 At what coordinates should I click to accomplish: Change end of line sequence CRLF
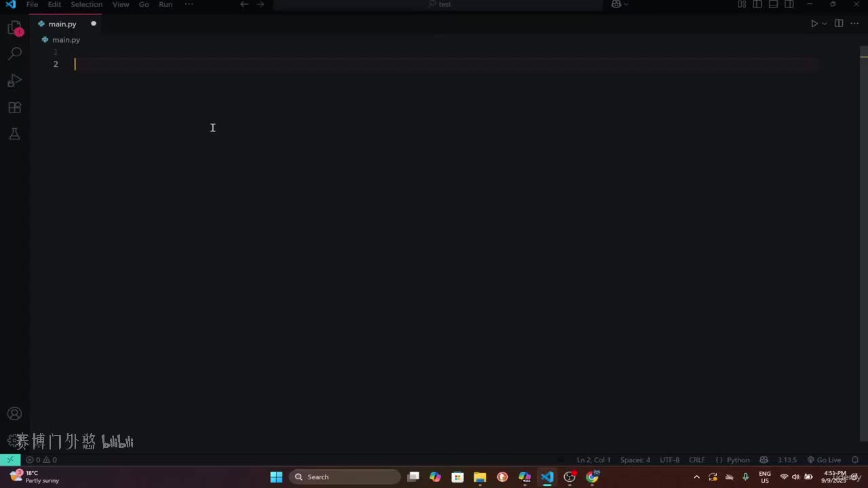(x=697, y=460)
